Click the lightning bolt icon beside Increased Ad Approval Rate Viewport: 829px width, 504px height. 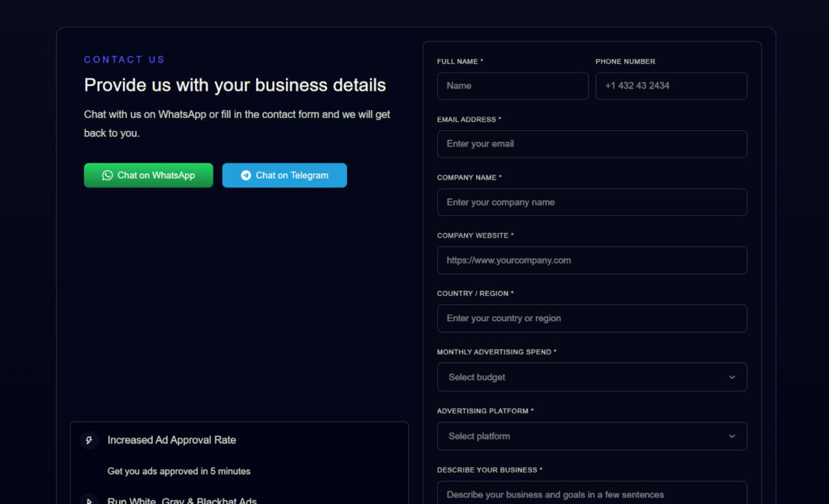tap(89, 440)
